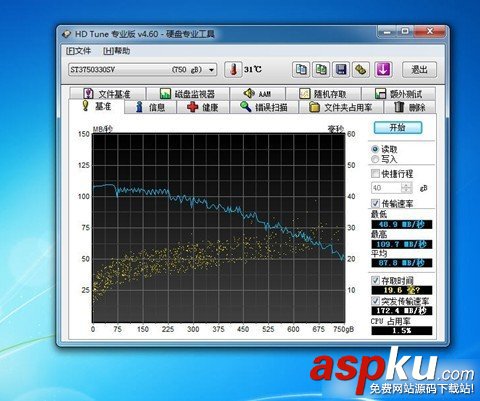
Task: Click the HD Tune title bar app icon
Action: [x=66, y=34]
